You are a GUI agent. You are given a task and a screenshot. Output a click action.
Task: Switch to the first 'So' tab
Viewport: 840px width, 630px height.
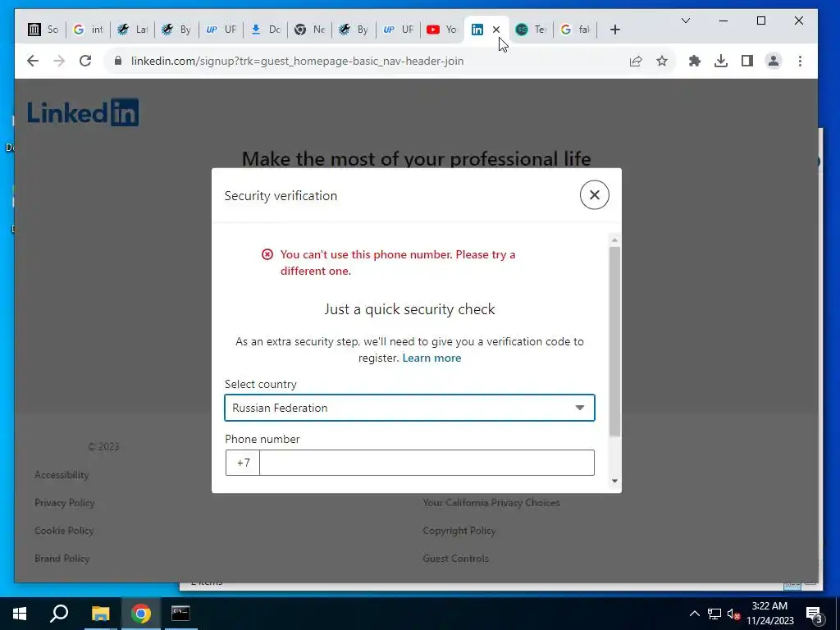(43, 30)
